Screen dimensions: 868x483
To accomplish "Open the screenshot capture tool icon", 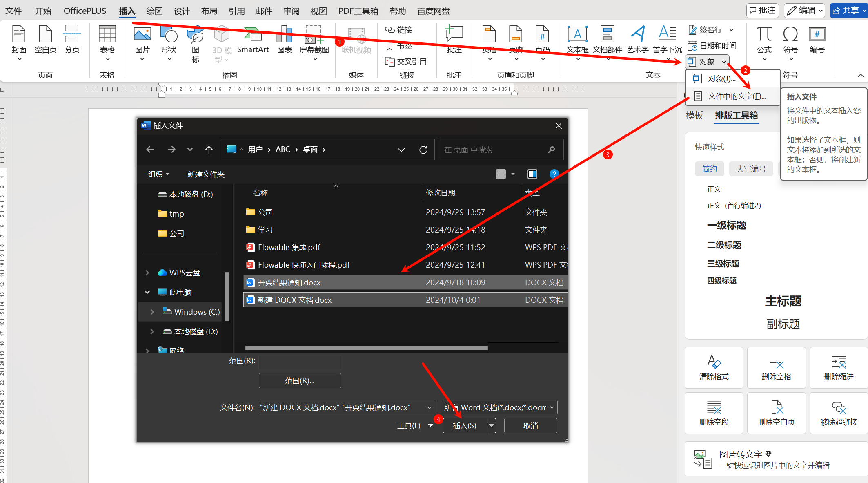I will (314, 36).
